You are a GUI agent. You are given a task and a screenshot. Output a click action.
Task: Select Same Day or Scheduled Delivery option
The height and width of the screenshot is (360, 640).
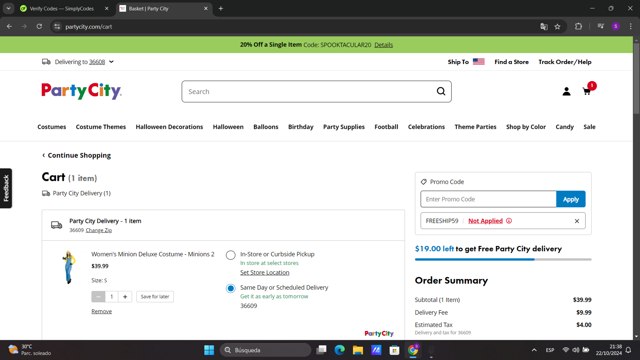[231, 288]
